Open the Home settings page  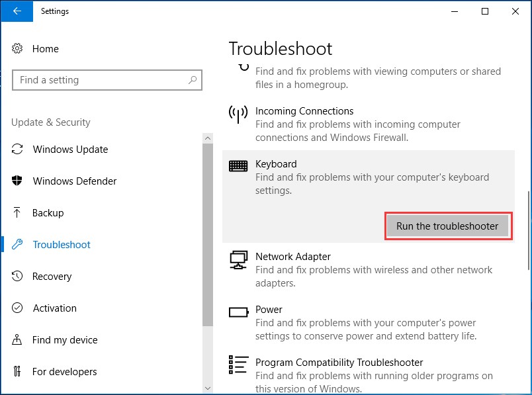(x=45, y=48)
